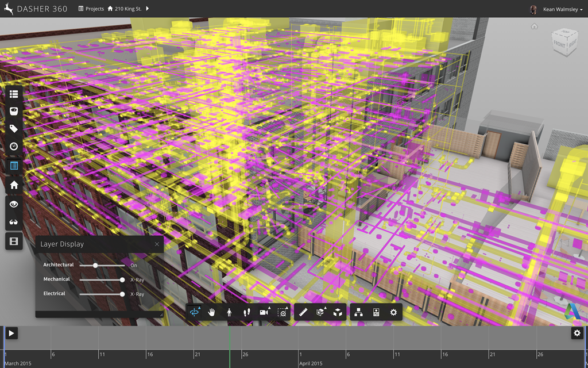This screenshot has height=368, width=588.
Task: Toggle the glasses view mode icon
Action: click(x=14, y=222)
